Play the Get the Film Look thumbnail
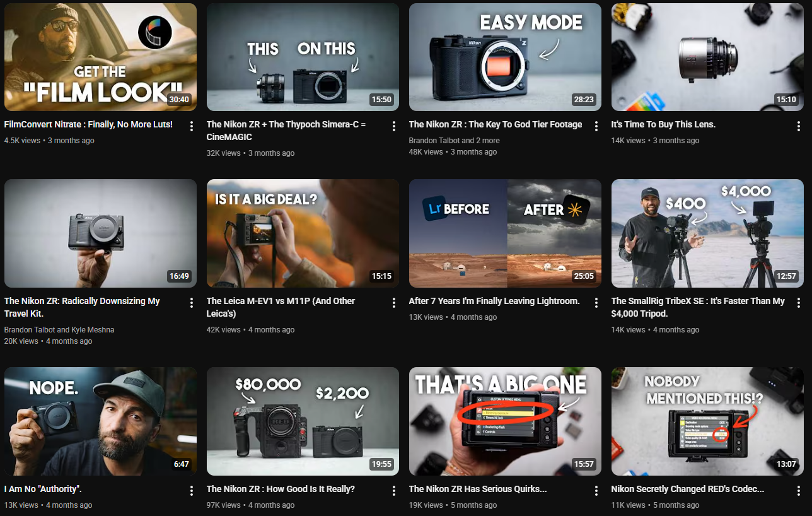The height and width of the screenshot is (516, 812). tap(100, 57)
